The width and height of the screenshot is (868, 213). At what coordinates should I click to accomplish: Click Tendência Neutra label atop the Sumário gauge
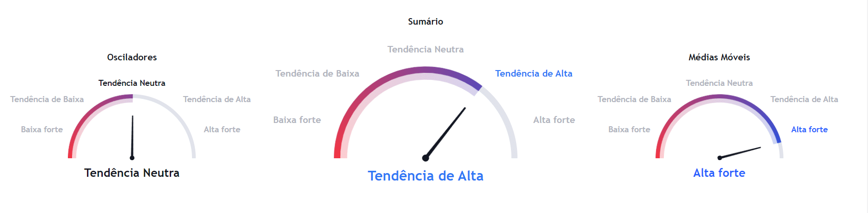425,49
